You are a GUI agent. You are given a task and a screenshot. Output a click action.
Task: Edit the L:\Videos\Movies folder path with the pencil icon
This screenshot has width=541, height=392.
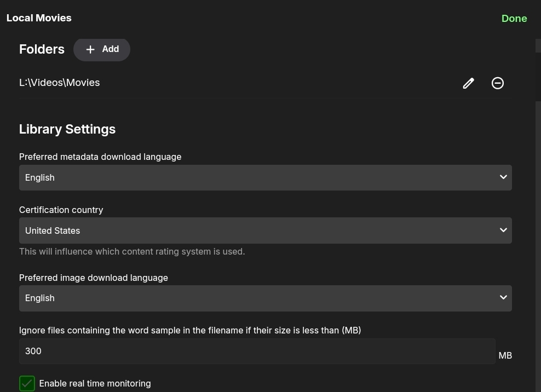[468, 83]
